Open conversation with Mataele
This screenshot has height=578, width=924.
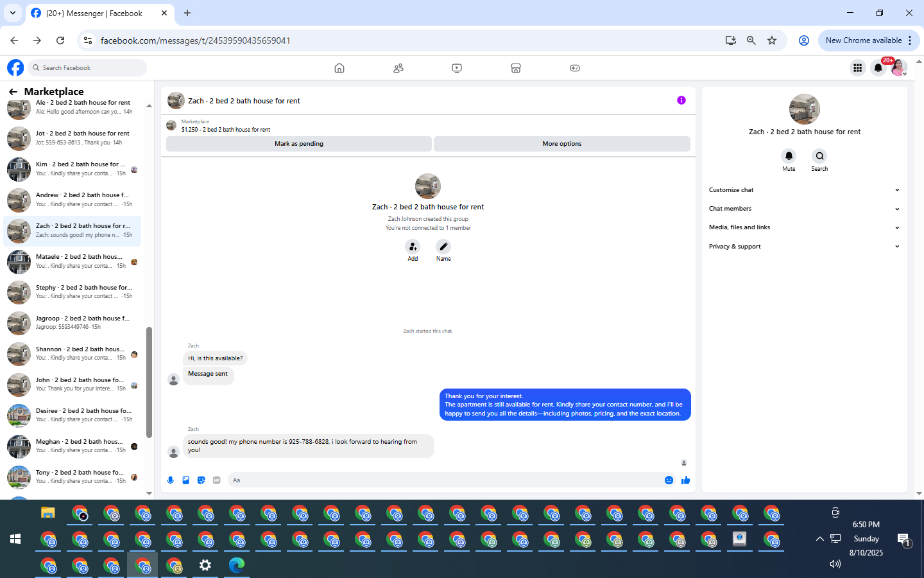(x=73, y=261)
